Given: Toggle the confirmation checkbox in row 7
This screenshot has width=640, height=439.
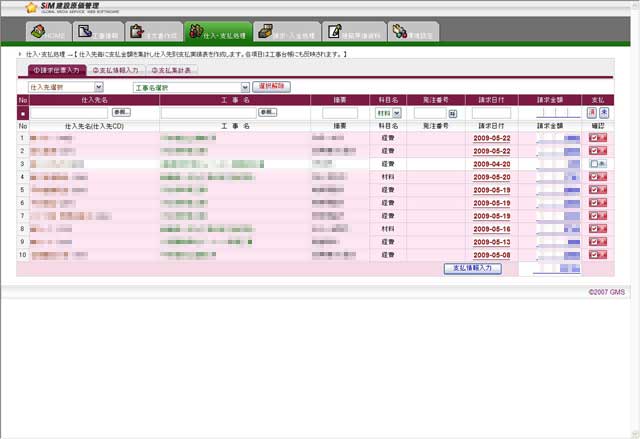Looking at the screenshot, I should click(x=594, y=216).
